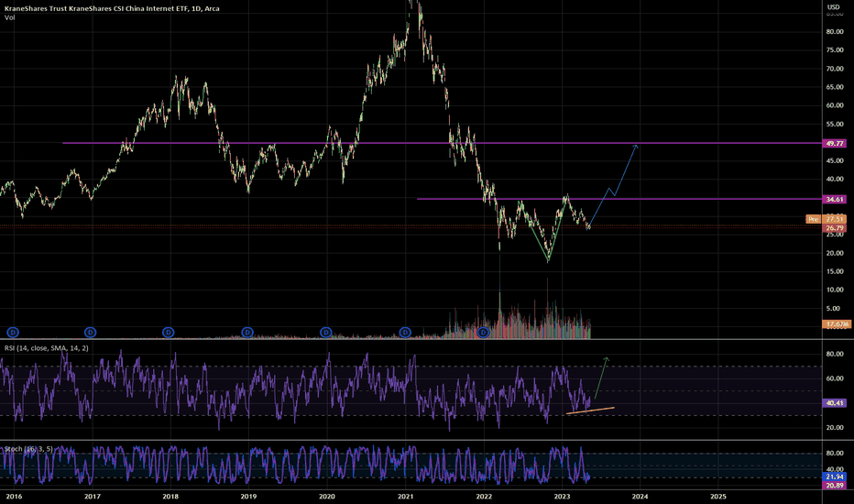854x504 pixels.
Task: Click the 26.79 last price label
Action: pyautogui.click(x=835, y=228)
